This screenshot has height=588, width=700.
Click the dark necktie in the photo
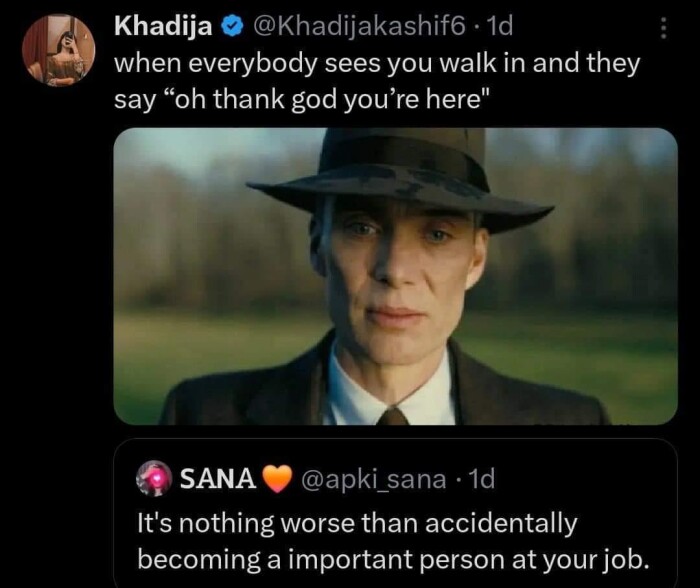(x=392, y=415)
